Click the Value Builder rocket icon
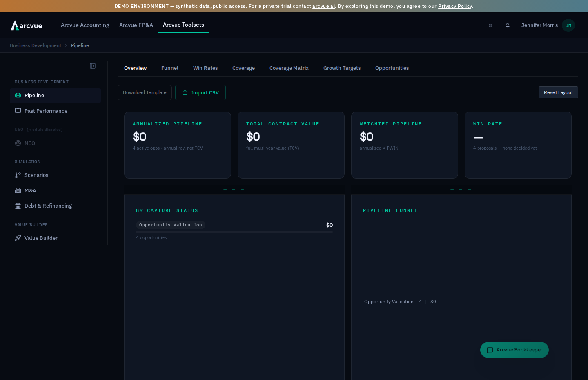 click(18, 238)
